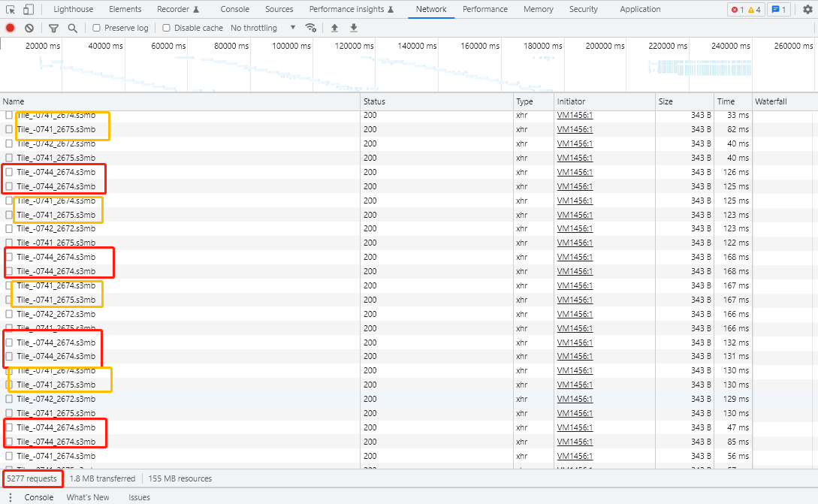Select Tile_-0744_2674.s3mb request taking 132 ms
Image resolution: width=818 pixels, height=504 pixels.
[x=56, y=343]
